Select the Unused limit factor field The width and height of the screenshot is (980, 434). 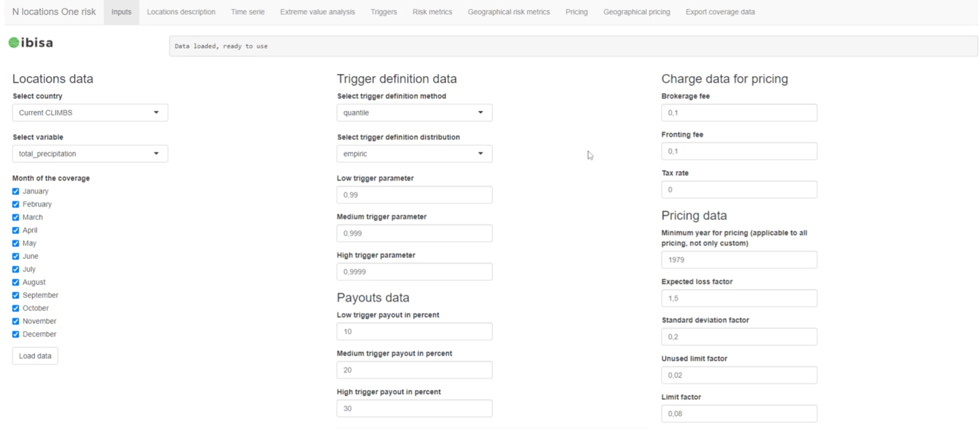point(739,375)
